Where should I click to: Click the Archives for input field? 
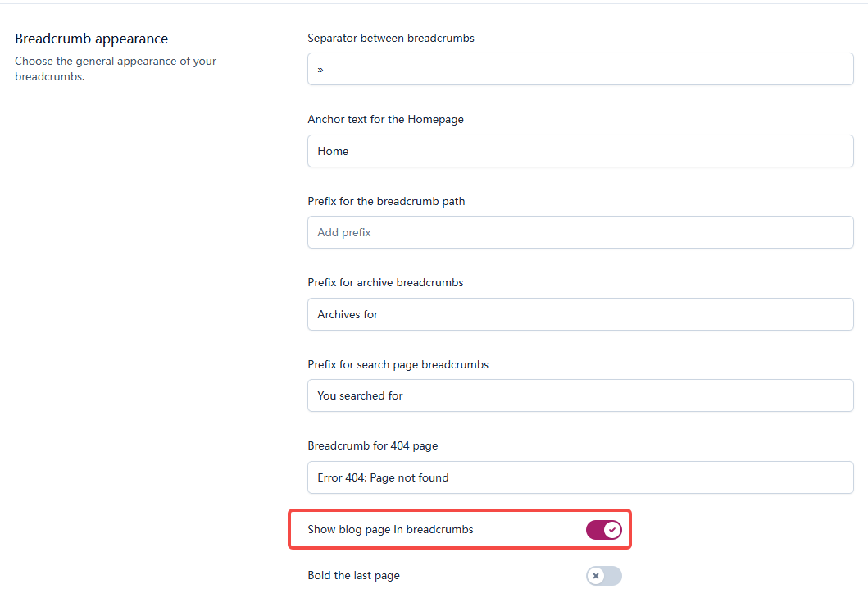pyautogui.click(x=579, y=314)
